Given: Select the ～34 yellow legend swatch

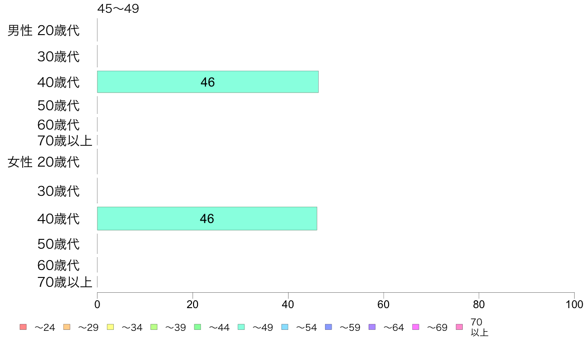Looking at the screenshot, I should (110, 327).
